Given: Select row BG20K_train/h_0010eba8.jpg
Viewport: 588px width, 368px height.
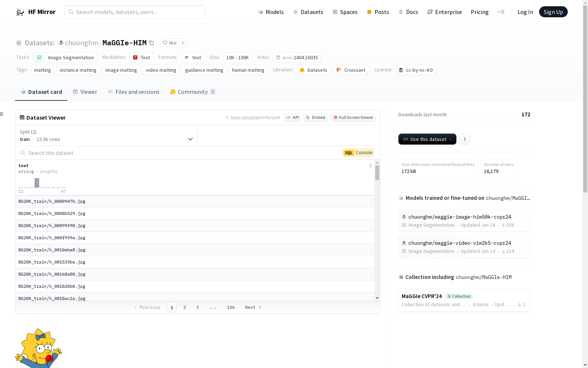Looking at the screenshot, I should coord(195,250).
